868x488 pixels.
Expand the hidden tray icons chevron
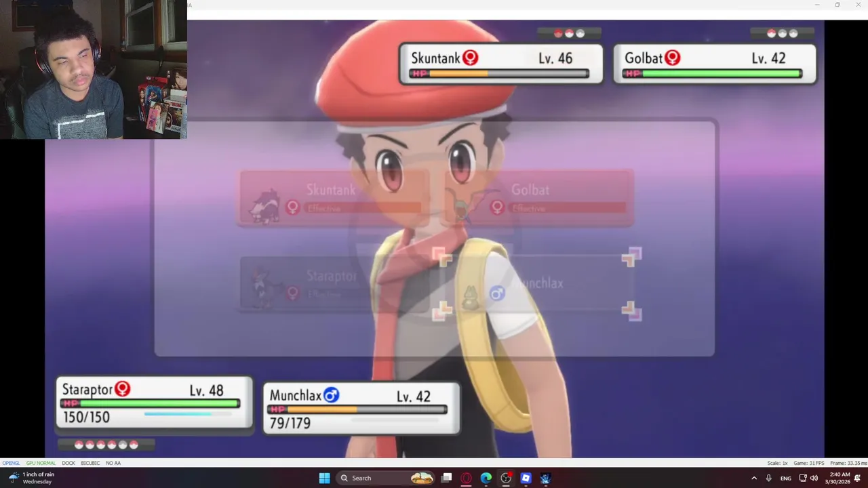[x=753, y=478]
